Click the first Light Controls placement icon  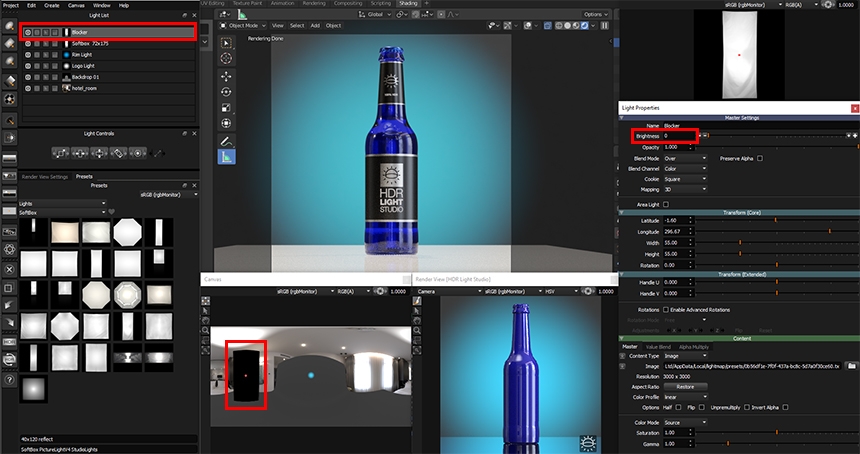pyautogui.click(x=61, y=153)
